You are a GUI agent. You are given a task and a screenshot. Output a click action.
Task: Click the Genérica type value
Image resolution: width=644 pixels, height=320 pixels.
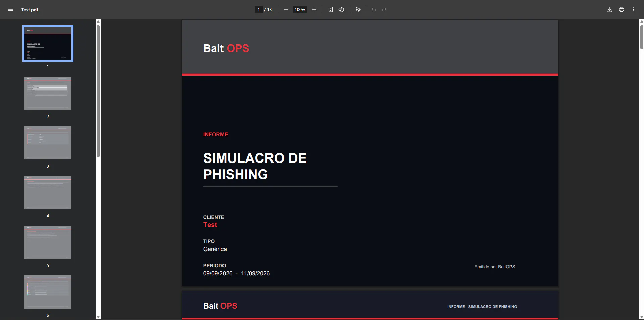tap(215, 249)
